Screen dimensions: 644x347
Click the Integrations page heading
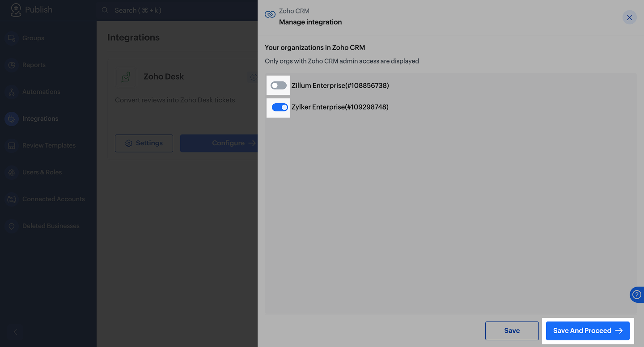tap(133, 38)
